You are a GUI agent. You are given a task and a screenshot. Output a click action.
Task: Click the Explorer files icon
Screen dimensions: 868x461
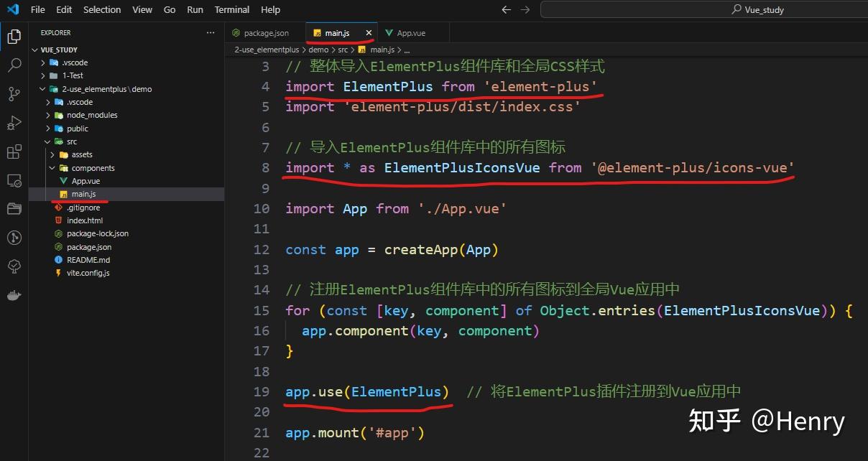(14, 37)
